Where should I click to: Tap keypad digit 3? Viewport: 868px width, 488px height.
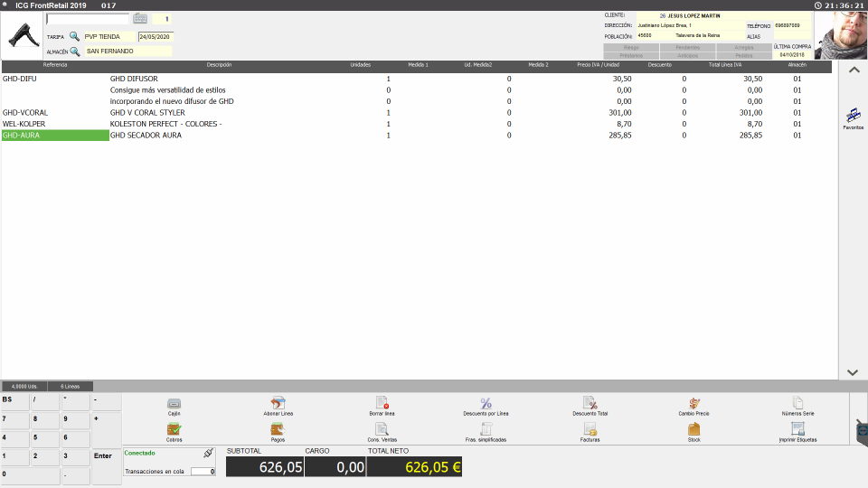[x=76, y=457]
